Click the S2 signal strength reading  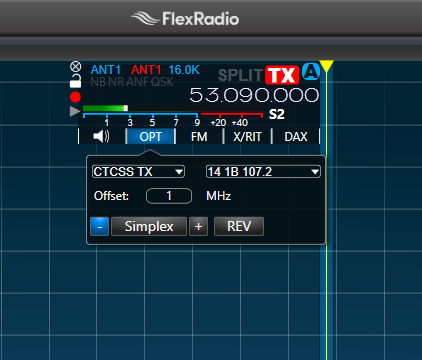pos(277,114)
